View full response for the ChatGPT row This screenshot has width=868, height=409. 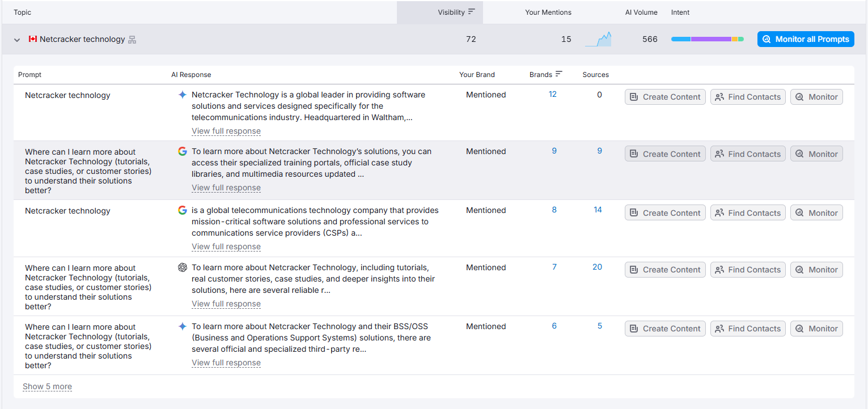(226, 304)
